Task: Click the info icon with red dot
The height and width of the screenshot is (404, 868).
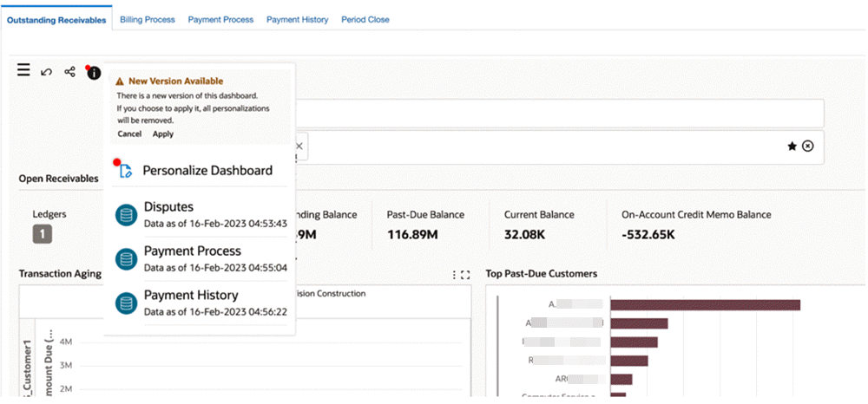Action: (x=94, y=73)
